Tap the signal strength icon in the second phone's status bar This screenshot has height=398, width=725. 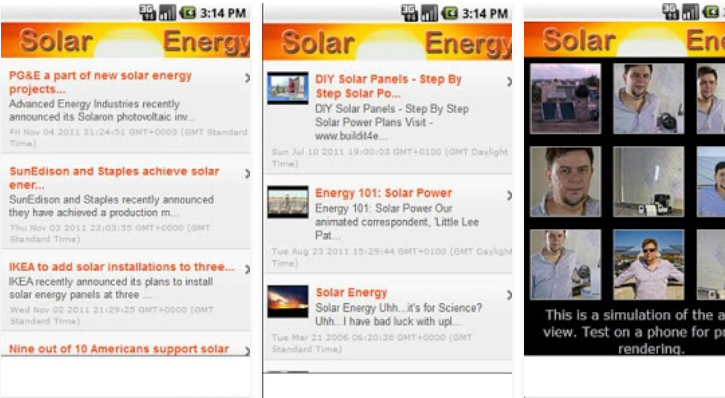429,13
